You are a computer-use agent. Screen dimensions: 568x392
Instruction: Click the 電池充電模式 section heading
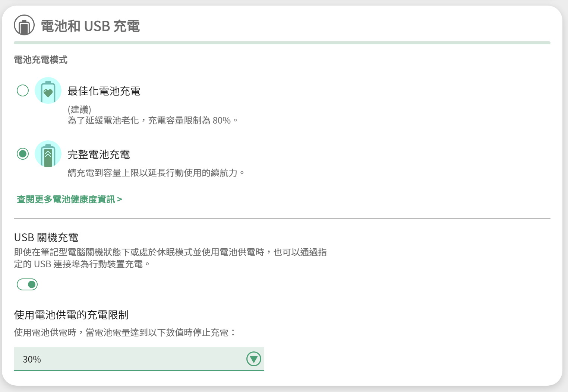coord(41,60)
